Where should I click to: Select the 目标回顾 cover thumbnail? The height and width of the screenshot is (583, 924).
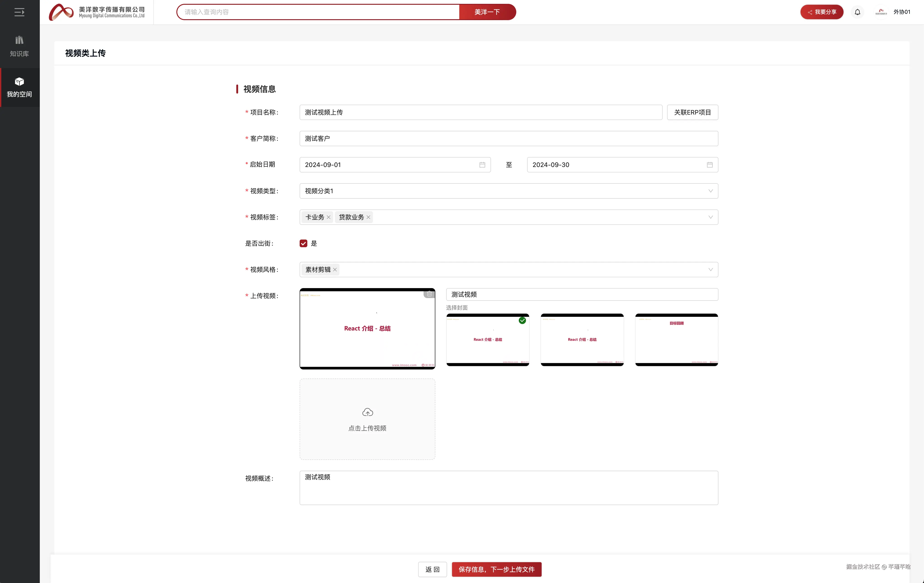pos(676,340)
